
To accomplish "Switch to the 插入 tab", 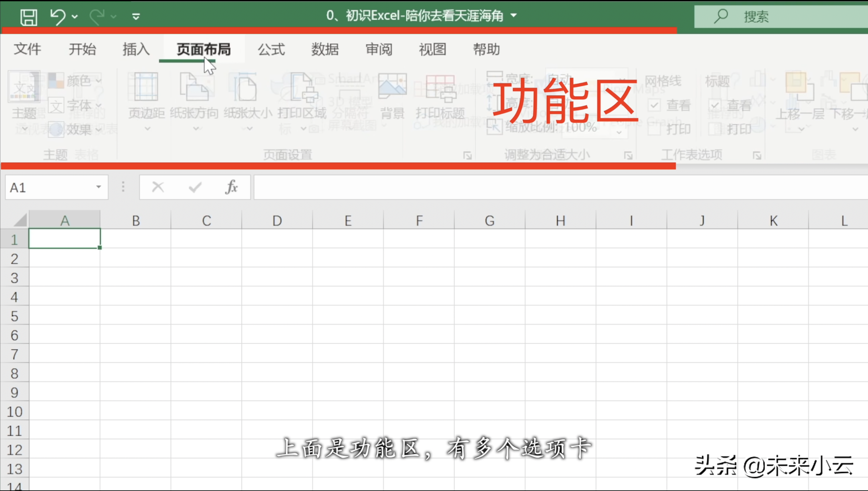I will 136,49.
